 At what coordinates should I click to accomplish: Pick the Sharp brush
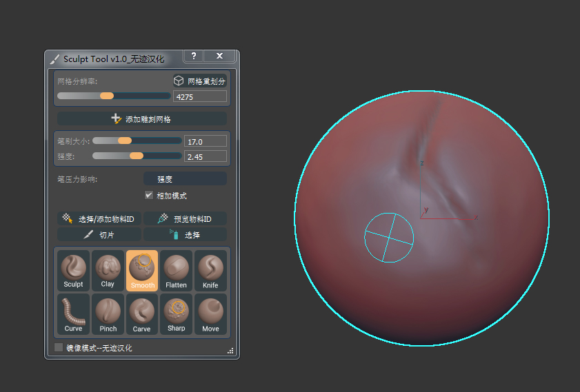[x=176, y=314]
